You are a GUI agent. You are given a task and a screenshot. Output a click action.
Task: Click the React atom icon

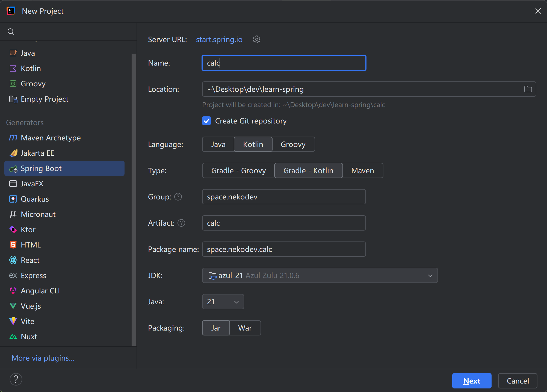(13, 260)
